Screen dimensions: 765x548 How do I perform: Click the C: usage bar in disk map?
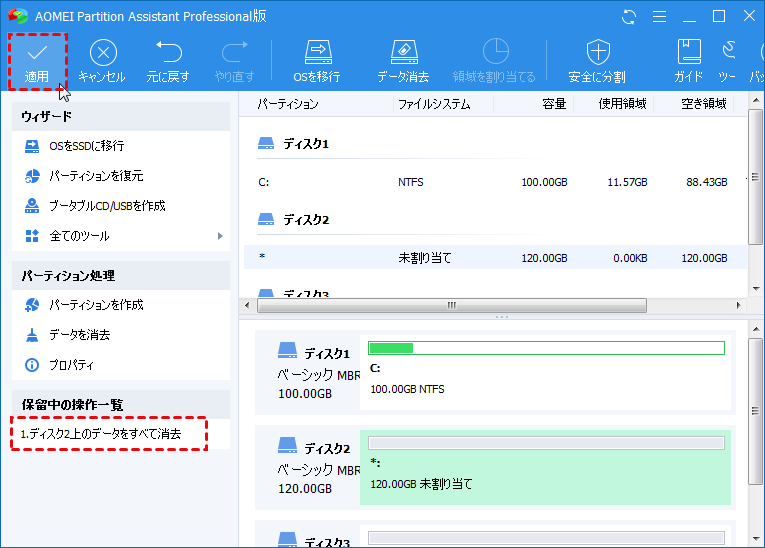click(546, 348)
